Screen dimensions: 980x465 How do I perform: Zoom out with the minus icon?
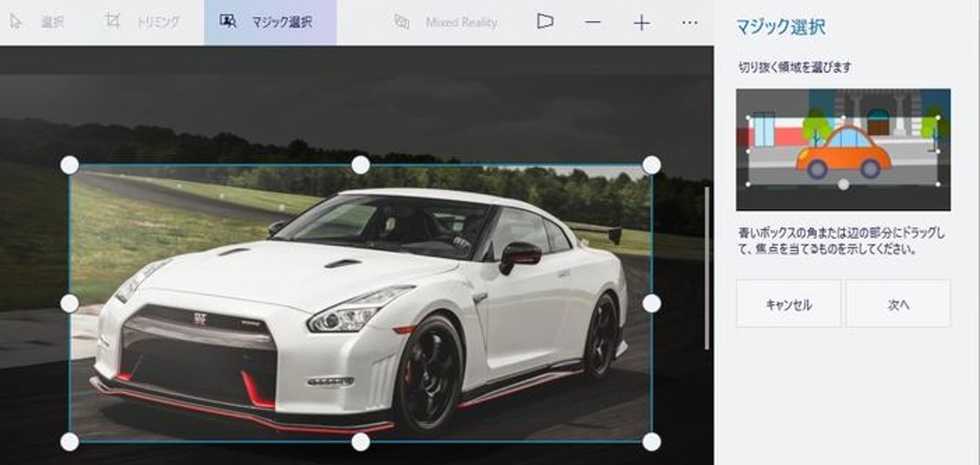[593, 22]
